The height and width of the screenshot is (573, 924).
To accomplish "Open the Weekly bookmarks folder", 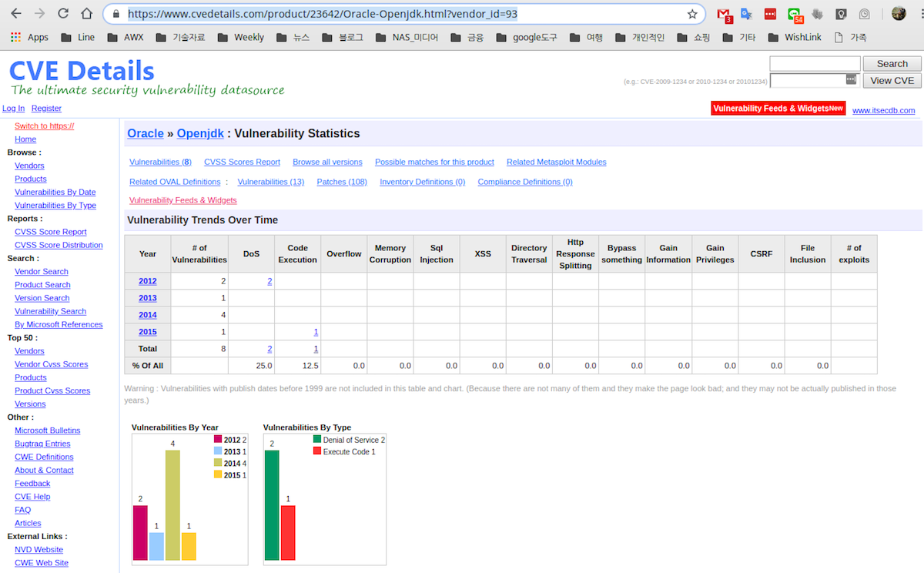I will [x=240, y=37].
